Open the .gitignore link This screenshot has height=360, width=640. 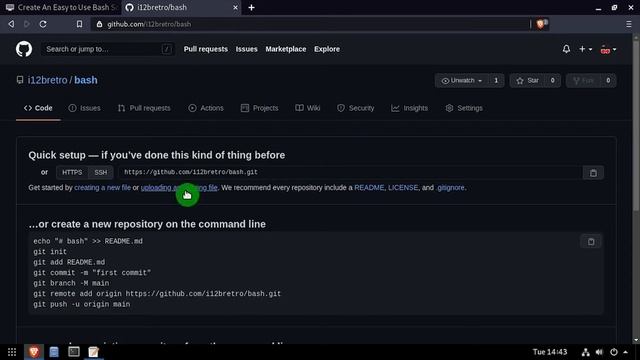(x=450, y=188)
